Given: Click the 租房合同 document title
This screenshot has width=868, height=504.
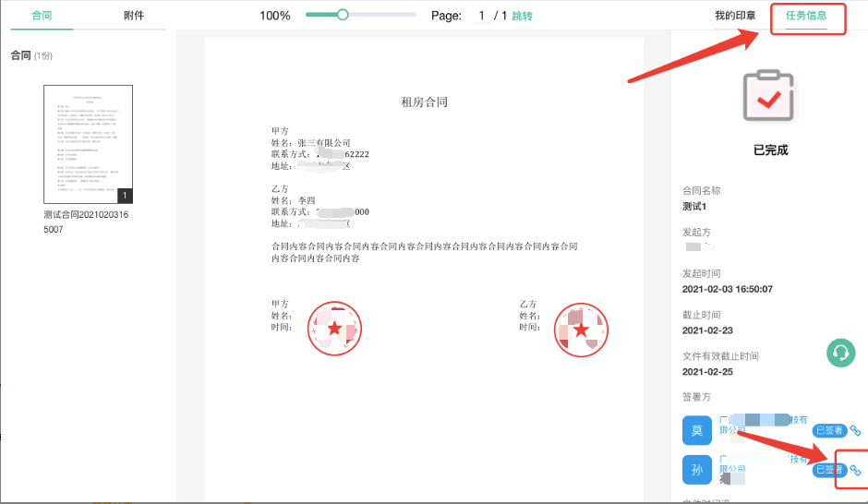Looking at the screenshot, I should [424, 102].
